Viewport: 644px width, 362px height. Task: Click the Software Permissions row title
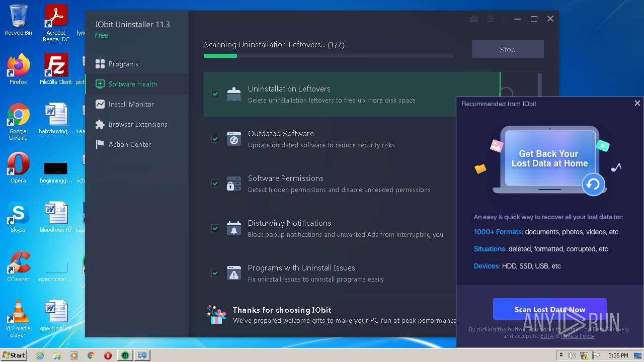pos(285,178)
